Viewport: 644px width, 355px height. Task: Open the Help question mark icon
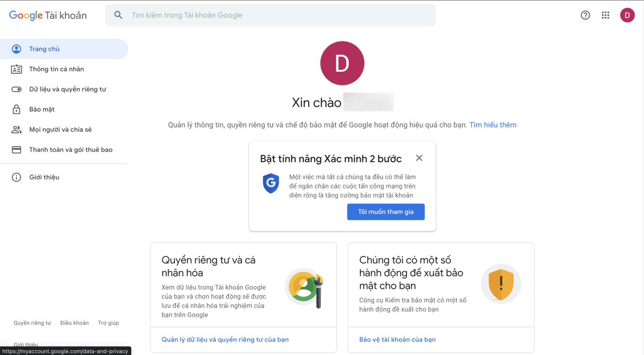pos(585,15)
